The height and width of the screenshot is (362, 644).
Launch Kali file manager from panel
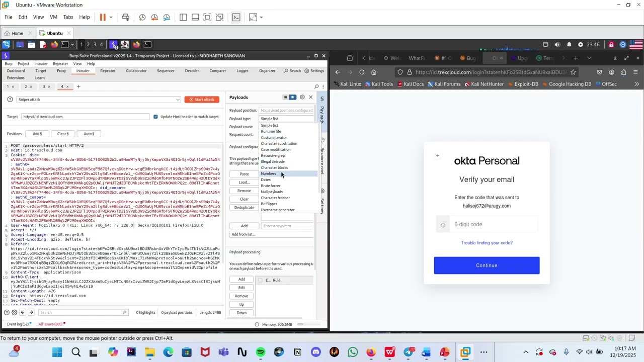(31, 45)
